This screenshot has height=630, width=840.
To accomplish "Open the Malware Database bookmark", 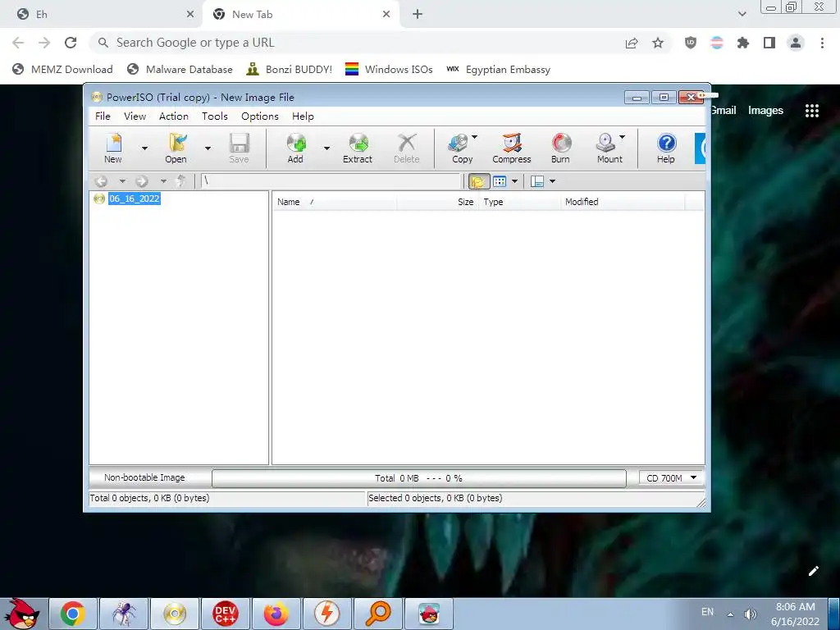I will (180, 70).
